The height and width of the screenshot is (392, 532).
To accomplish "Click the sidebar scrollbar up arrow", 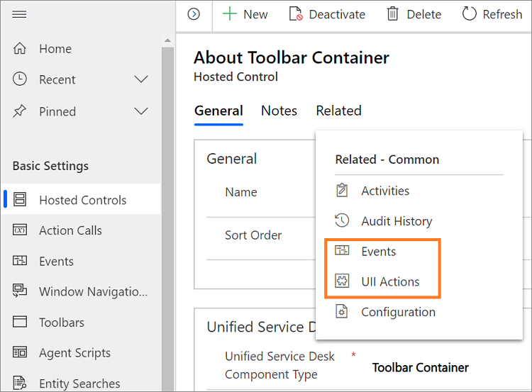I will [167, 40].
